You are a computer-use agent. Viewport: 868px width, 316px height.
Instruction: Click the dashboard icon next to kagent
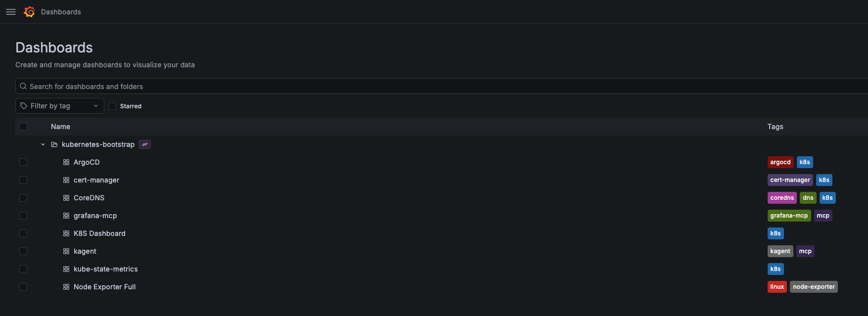66,251
